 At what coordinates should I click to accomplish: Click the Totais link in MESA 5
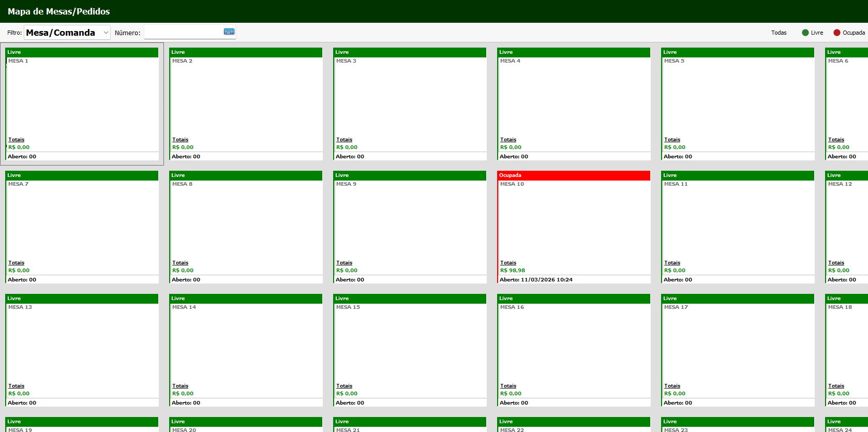[x=672, y=140]
